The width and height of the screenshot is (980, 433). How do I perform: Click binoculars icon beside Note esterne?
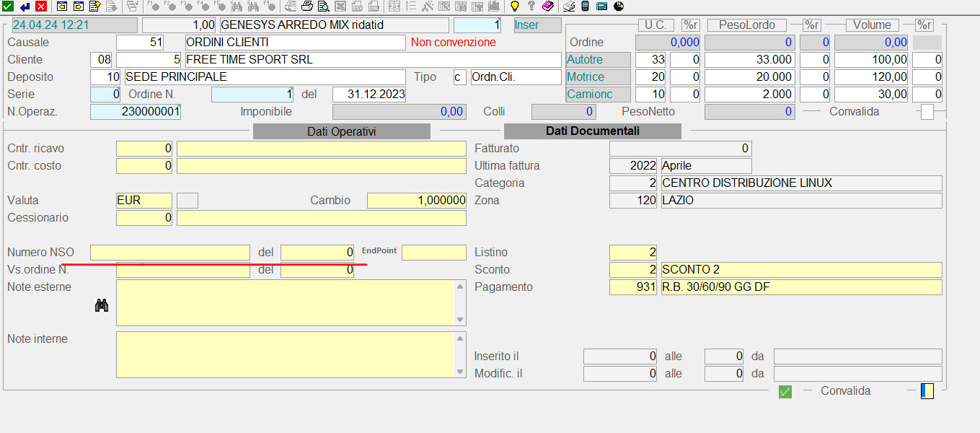pos(102,306)
